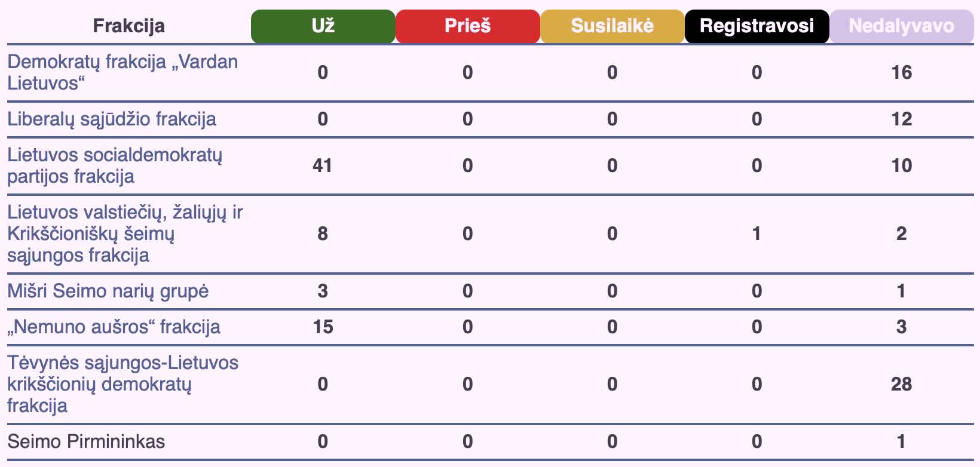Select the lavender Nedalyvavo header
Viewport: 980px width, 467px height.
tap(901, 26)
